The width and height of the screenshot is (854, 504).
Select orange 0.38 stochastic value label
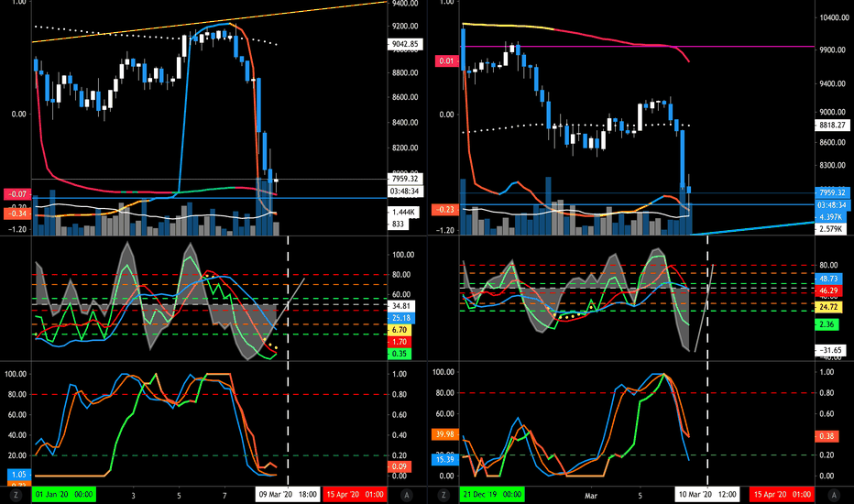tap(827, 436)
